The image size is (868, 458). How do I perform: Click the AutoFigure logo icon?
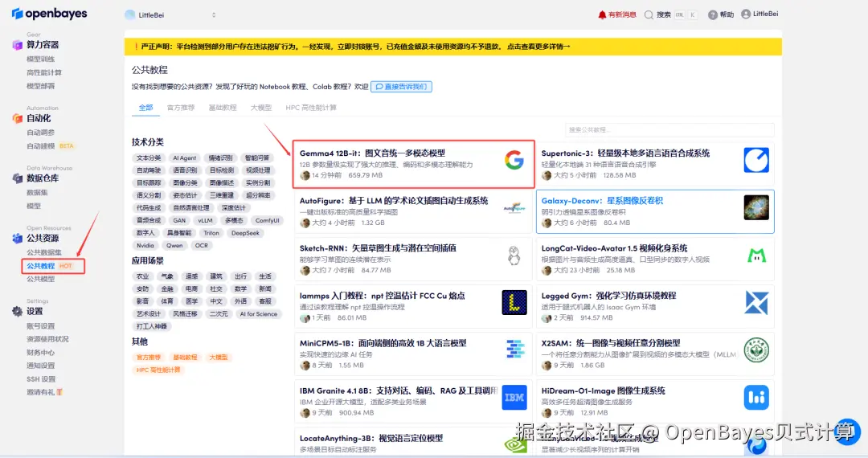coord(514,208)
